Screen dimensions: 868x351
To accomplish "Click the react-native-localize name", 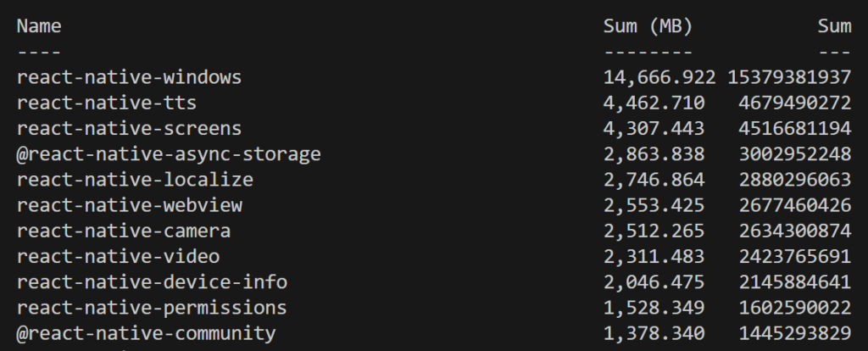I will click(x=135, y=180).
